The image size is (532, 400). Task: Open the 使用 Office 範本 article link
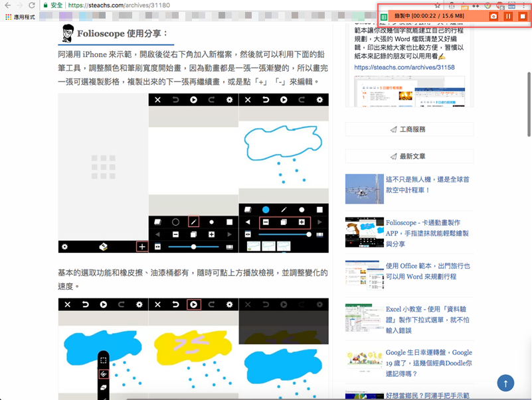coord(428,271)
